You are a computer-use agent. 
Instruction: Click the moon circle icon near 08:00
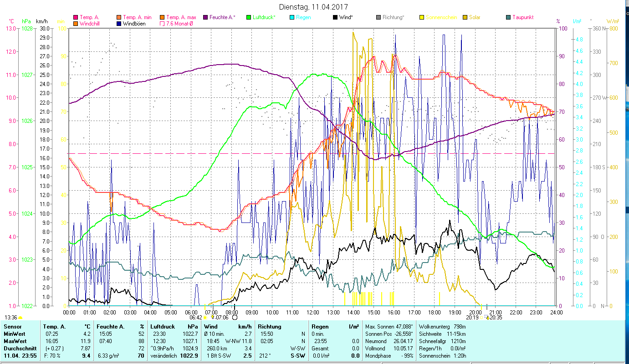[x=235, y=318]
